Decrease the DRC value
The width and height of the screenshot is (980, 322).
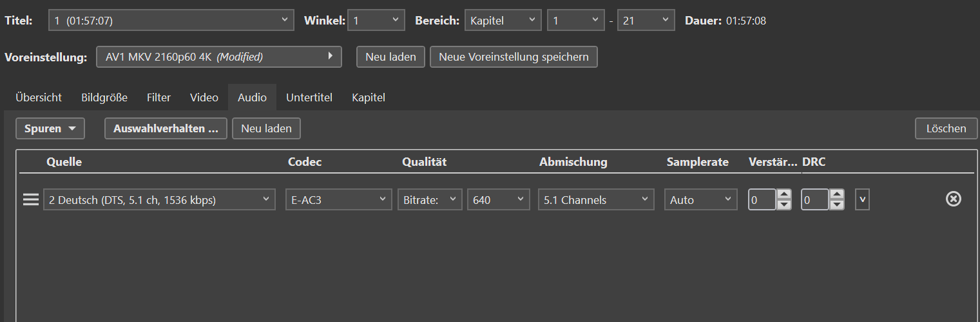837,205
